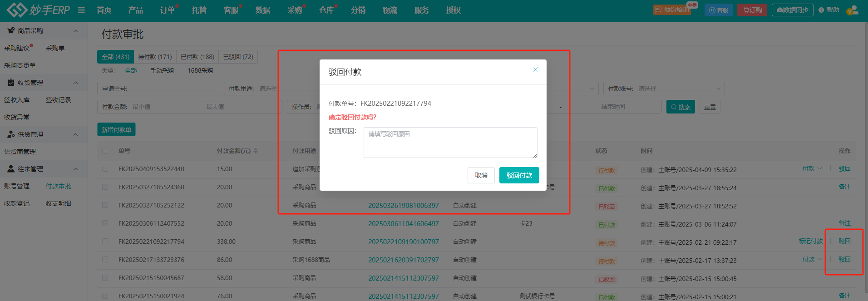This screenshot has width=868, height=301.
Task: Open 签收入库 in the sidebar
Action: click(17, 100)
